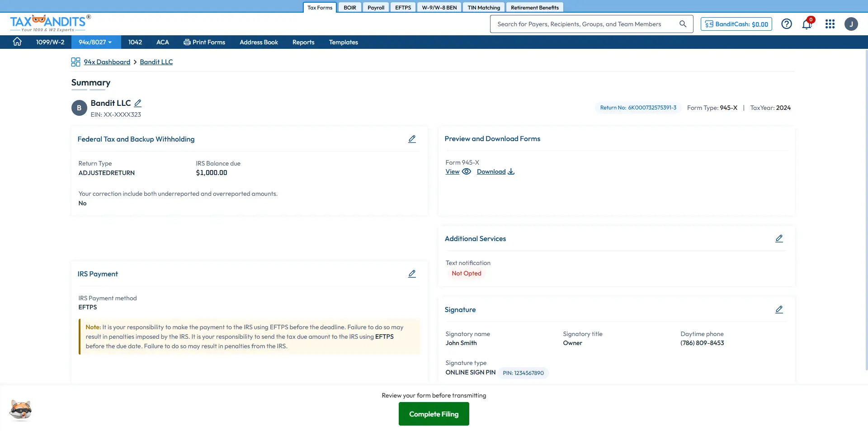Edit the Additional Services section
Viewport: 868px width, 431px height.
779,238
